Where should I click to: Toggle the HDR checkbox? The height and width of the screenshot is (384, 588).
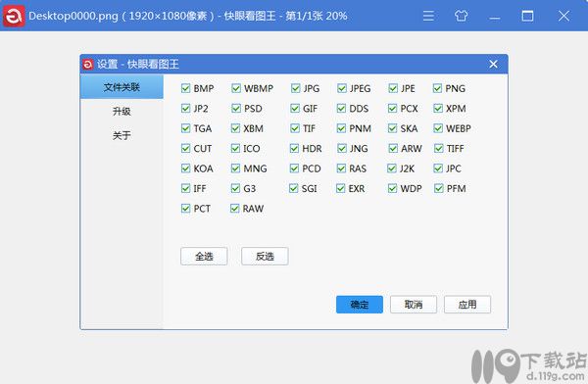click(294, 148)
